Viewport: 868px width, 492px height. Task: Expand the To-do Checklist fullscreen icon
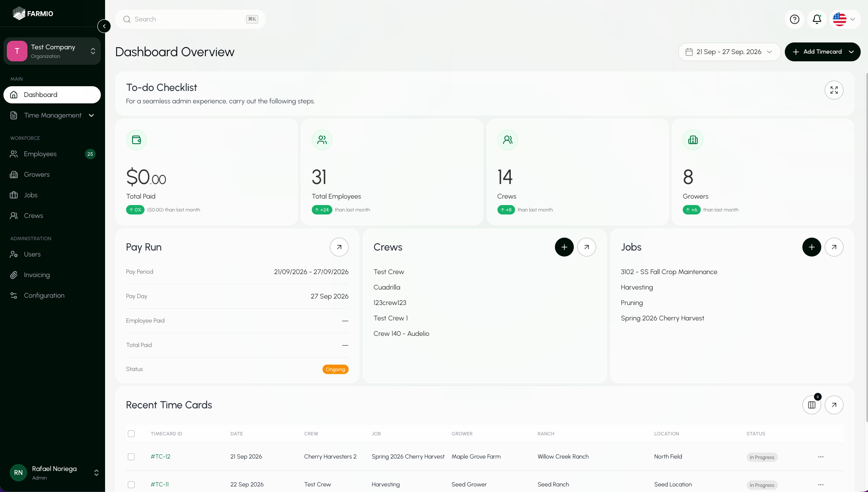(x=834, y=90)
